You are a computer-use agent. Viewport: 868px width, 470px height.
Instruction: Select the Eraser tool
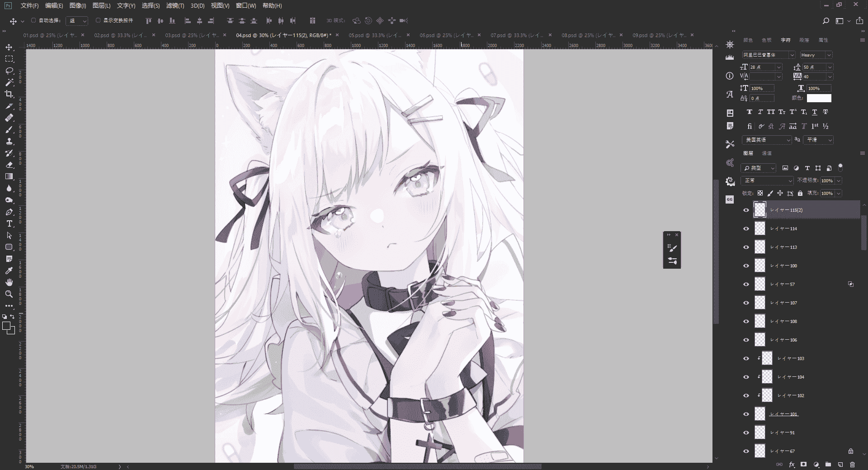[x=9, y=165]
